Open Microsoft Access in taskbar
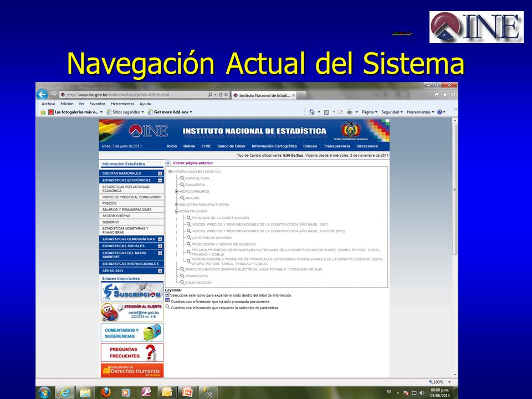This screenshot has width=532, height=399. (x=146, y=392)
